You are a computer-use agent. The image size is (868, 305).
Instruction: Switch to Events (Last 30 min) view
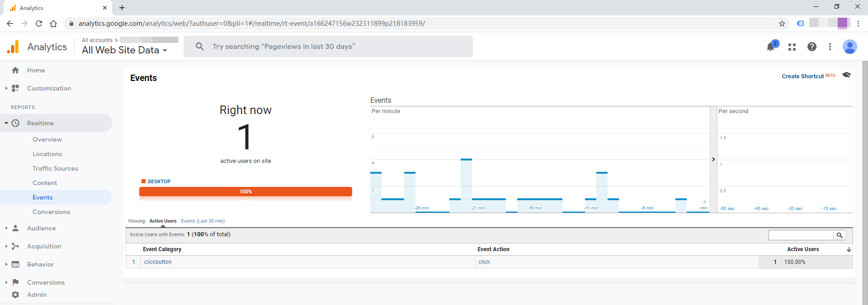click(203, 221)
